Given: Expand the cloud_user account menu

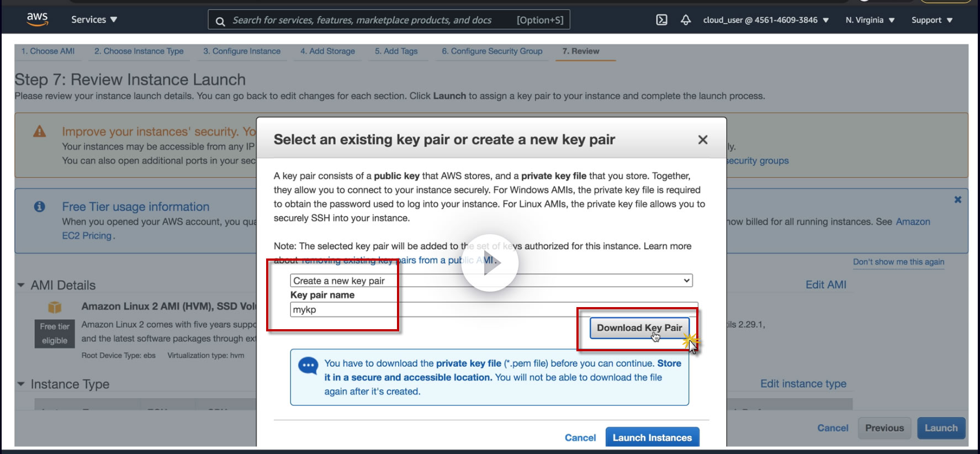Looking at the screenshot, I should (x=765, y=20).
